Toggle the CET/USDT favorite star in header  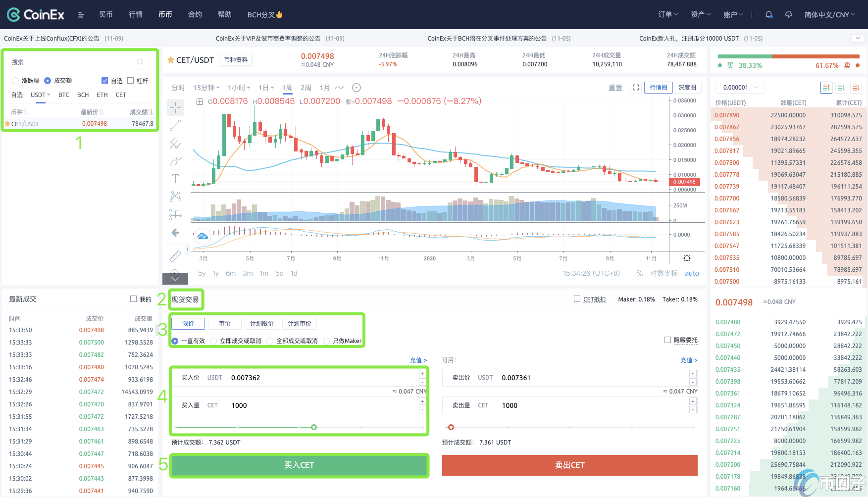click(x=171, y=60)
